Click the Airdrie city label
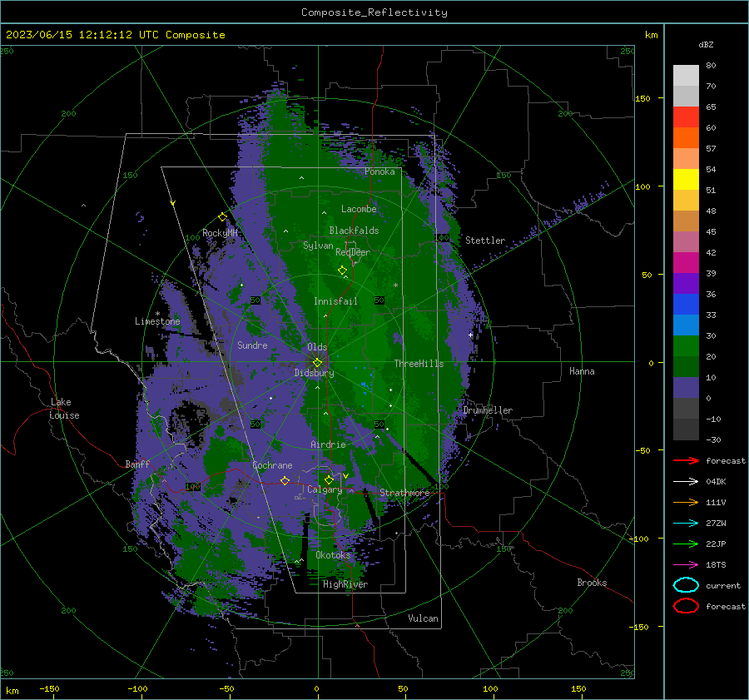This screenshot has width=749, height=700. pyautogui.click(x=328, y=444)
